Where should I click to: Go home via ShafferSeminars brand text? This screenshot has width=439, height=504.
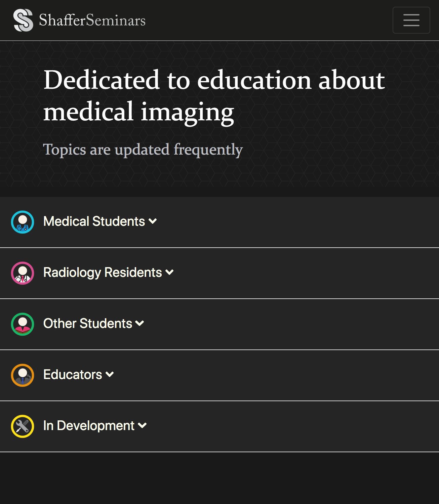92,20
